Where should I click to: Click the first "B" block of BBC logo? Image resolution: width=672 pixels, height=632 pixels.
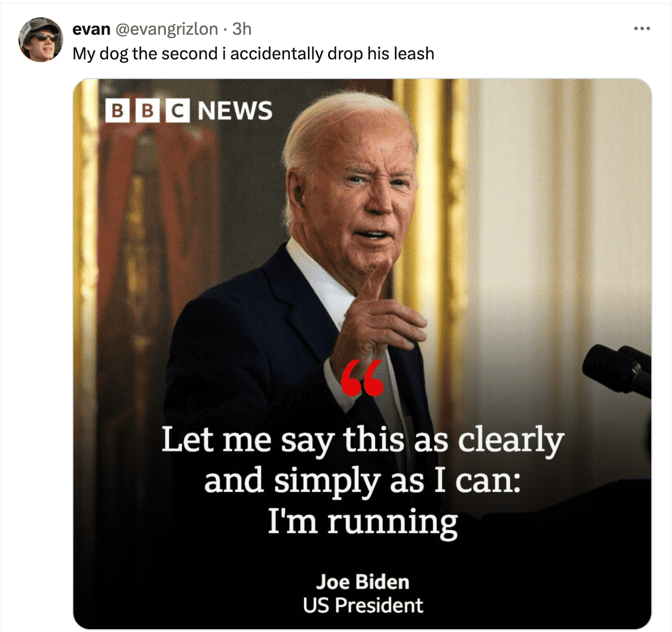[118, 110]
